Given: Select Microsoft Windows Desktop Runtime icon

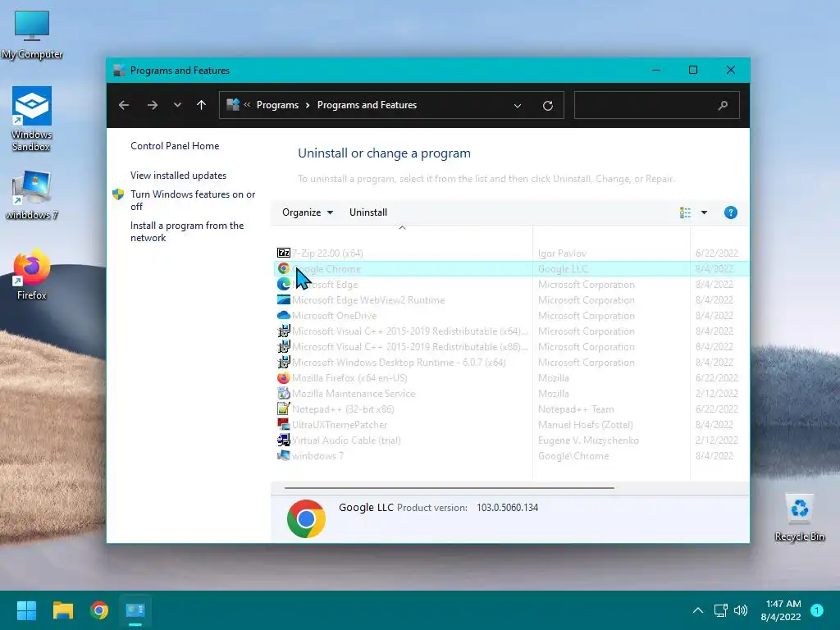Looking at the screenshot, I should [283, 362].
